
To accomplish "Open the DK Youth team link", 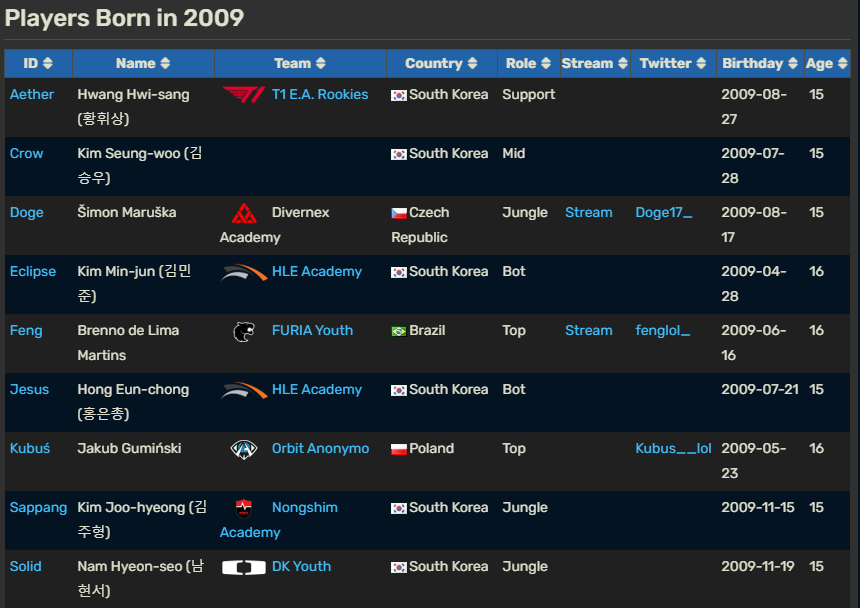I will 302,566.
